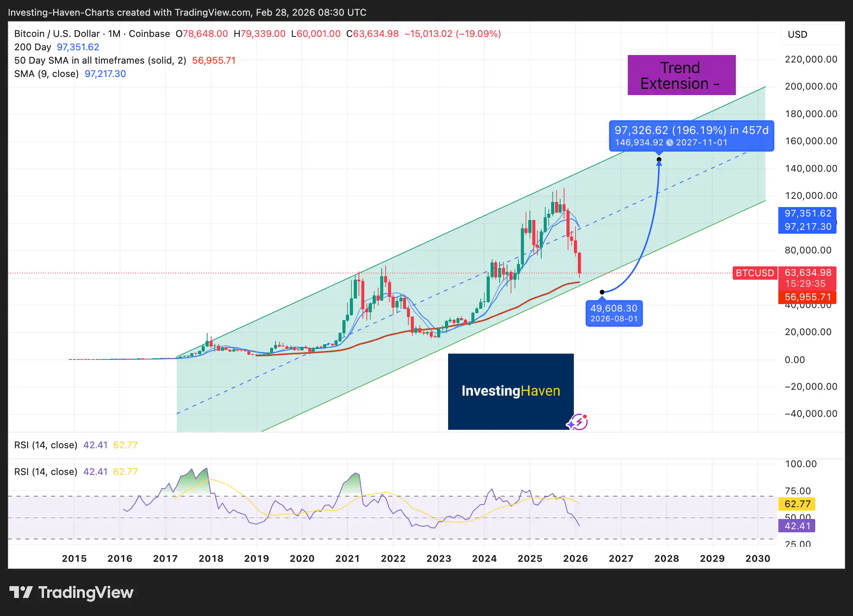Click the orange 56,955.71 price label
853x616 pixels.
(807, 297)
